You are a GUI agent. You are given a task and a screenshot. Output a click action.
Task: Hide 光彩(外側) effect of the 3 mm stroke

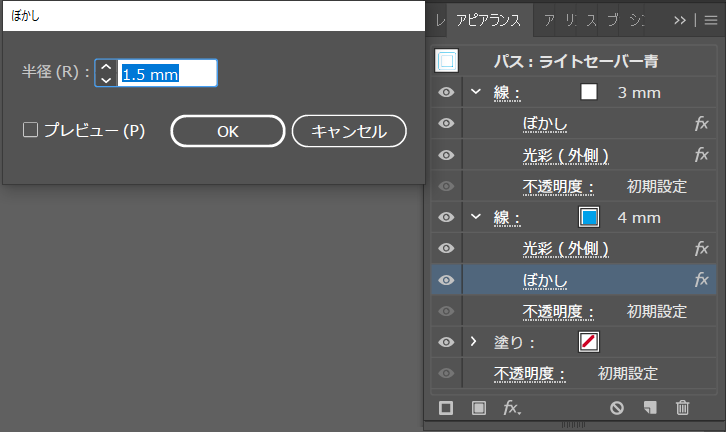tap(446, 155)
